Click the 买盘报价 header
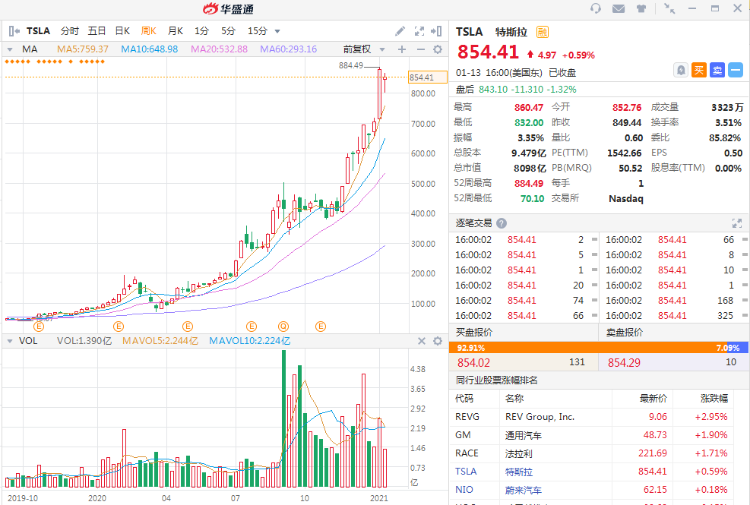This screenshot has width=750, height=505. tap(474, 332)
